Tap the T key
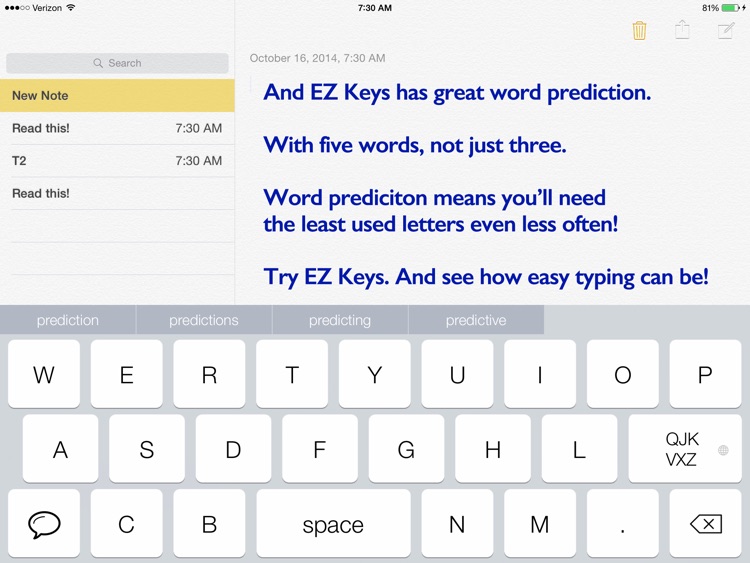 click(x=292, y=375)
